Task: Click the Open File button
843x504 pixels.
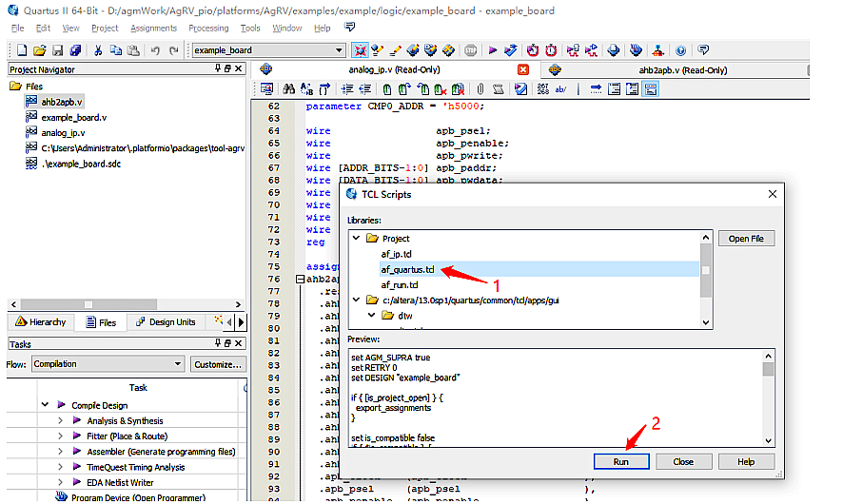Action: click(746, 239)
